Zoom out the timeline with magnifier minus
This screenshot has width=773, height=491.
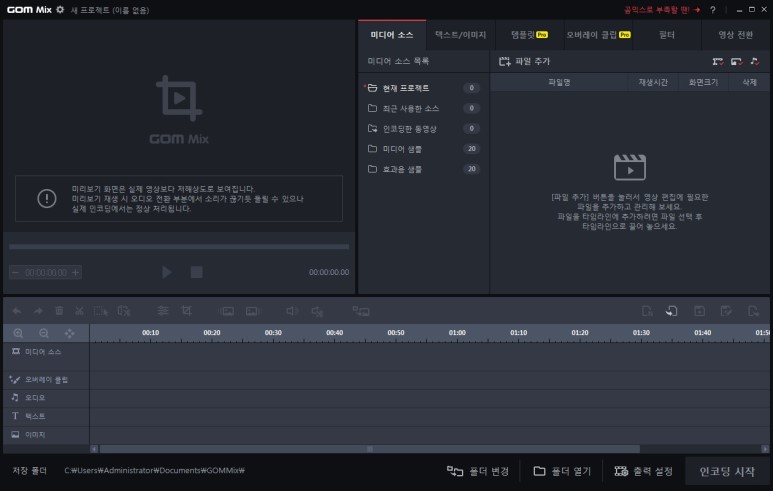point(44,333)
